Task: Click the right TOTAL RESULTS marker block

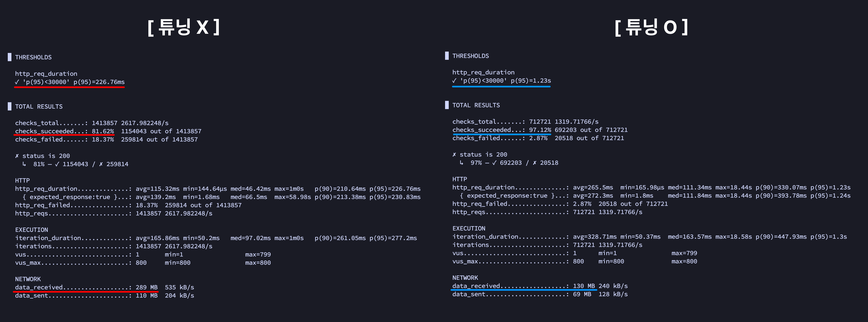Action: tap(447, 105)
